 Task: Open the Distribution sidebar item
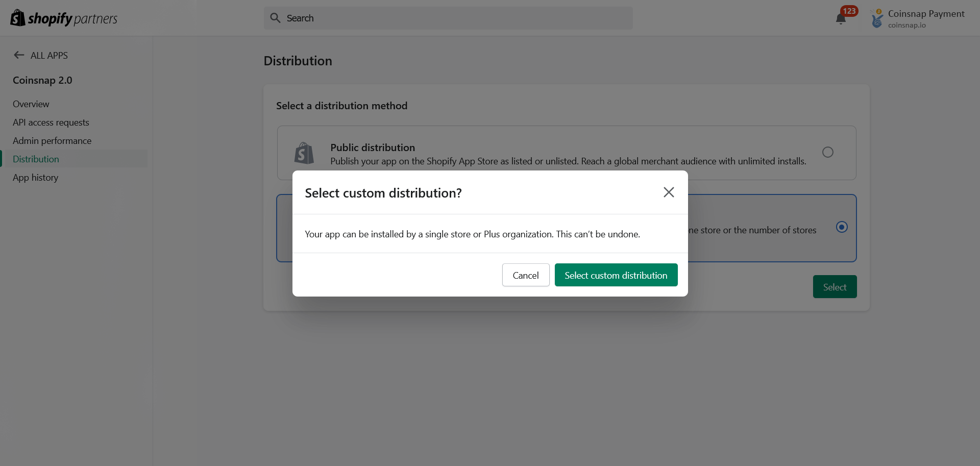point(36,159)
